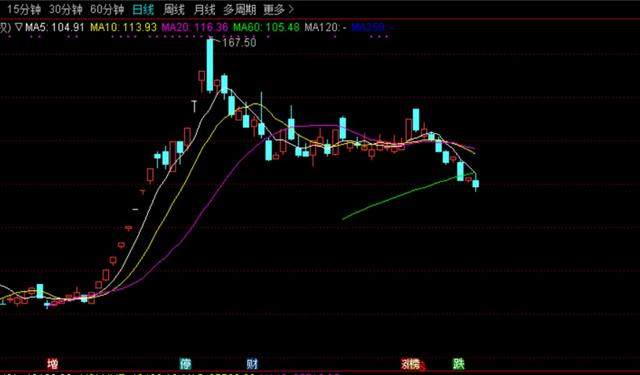This screenshot has width=640, height=375.
Task: Click the green 跌 event marker
Action: coord(459,363)
